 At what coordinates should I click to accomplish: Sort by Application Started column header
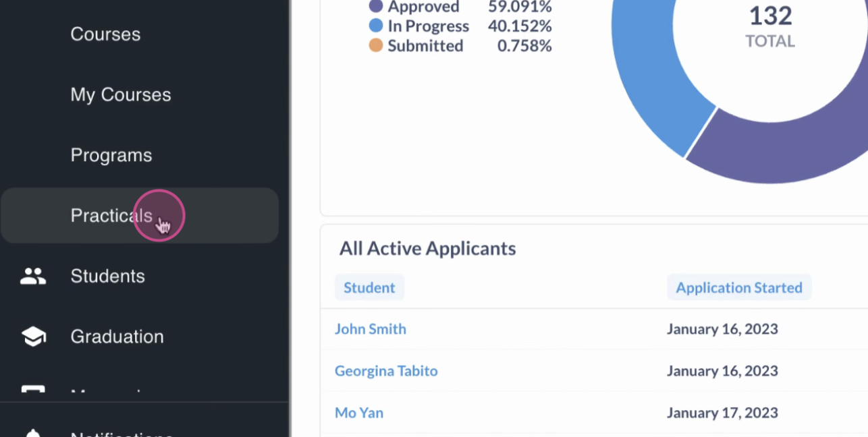[739, 287]
